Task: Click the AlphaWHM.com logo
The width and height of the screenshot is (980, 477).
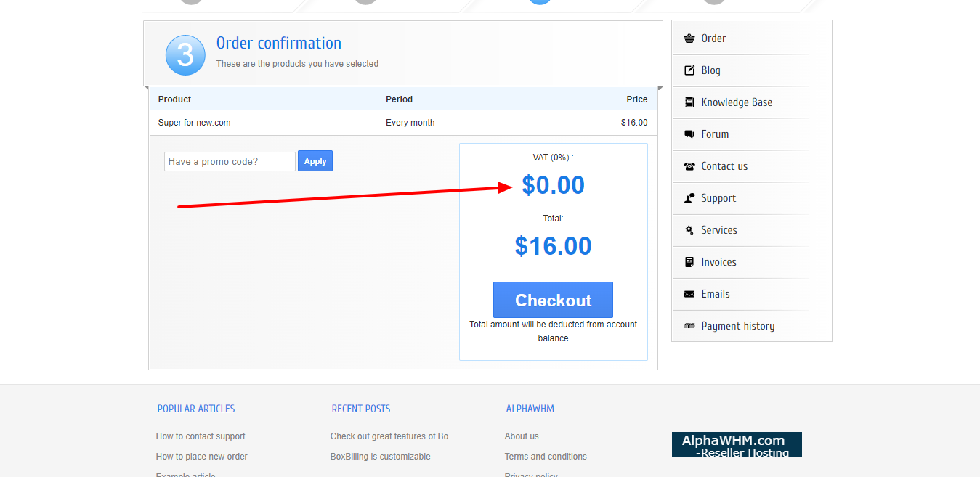Action: 737,444
